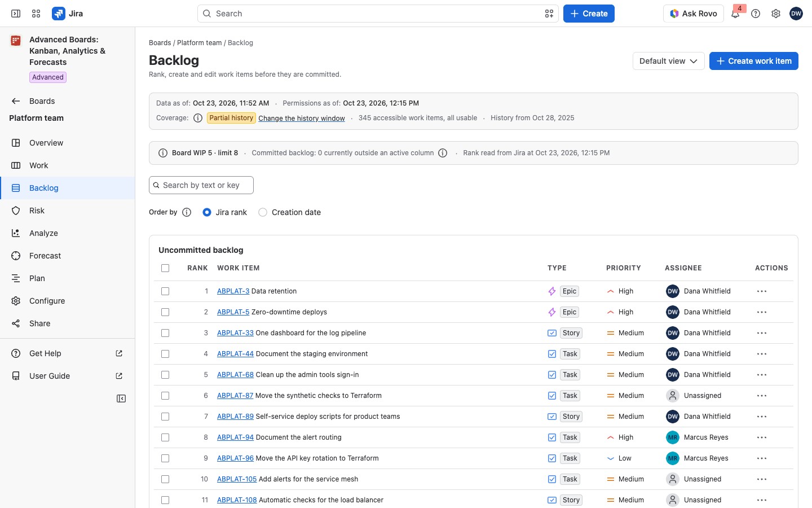Check the box for ABPLAT-5 Zero-downtime deploys

pyautogui.click(x=165, y=312)
